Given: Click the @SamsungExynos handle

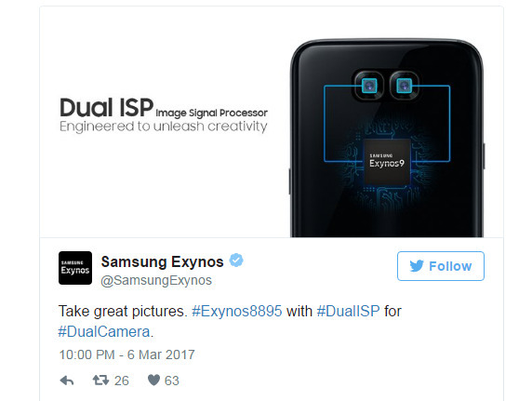Looking at the screenshot, I should tap(156, 280).
